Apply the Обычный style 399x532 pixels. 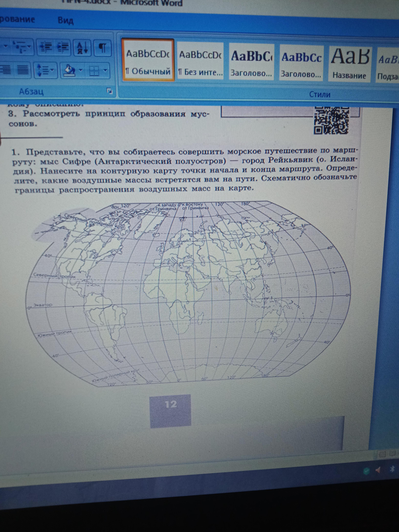[x=148, y=60]
